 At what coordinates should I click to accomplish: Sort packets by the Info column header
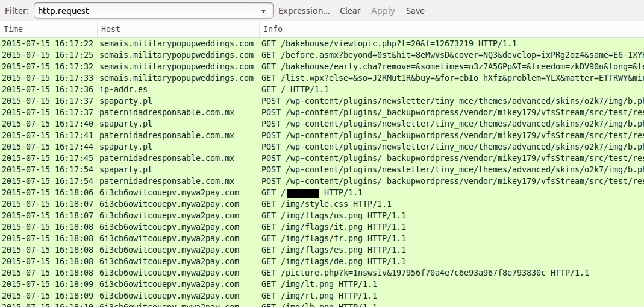click(452, 29)
